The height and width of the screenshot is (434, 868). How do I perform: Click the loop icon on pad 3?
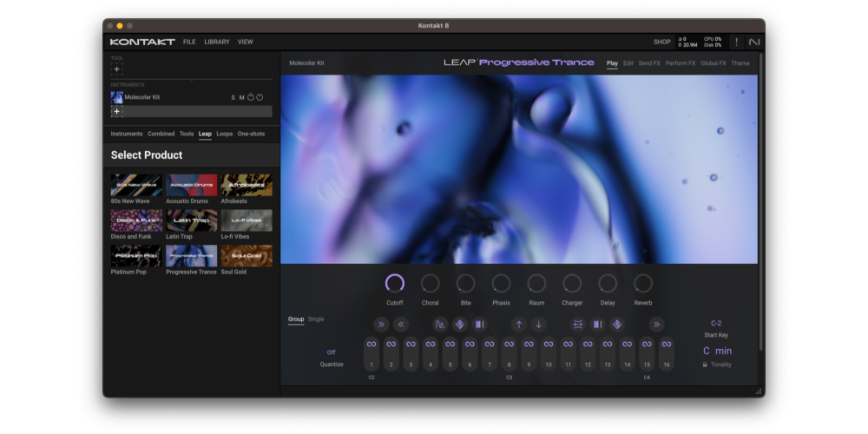(411, 345)
